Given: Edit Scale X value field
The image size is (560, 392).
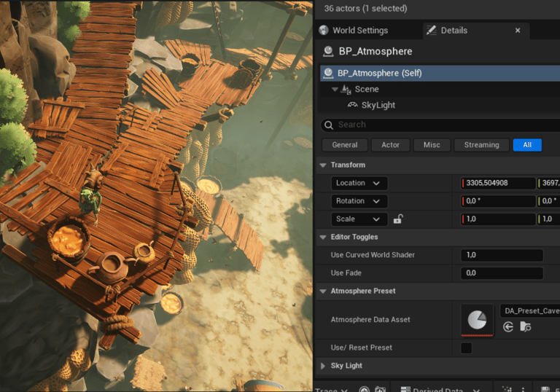Looking at the screenshot, I should pyautogui.click(x=498, y=219).
